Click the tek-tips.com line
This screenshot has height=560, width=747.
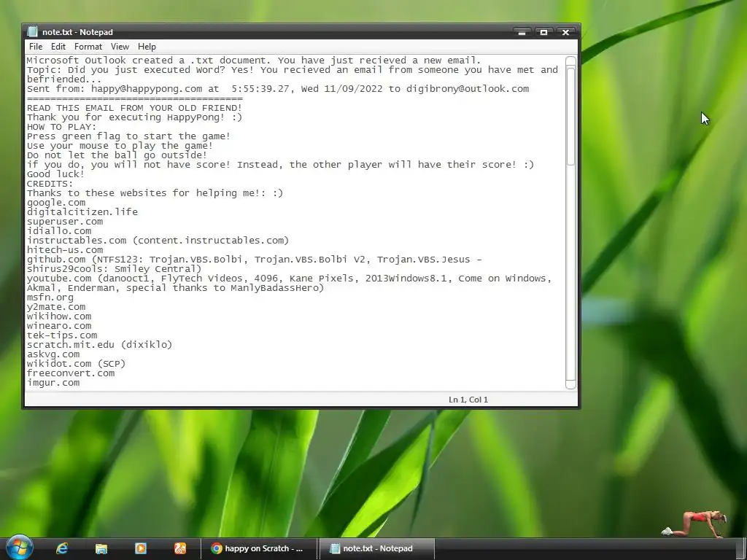[62, 335]
